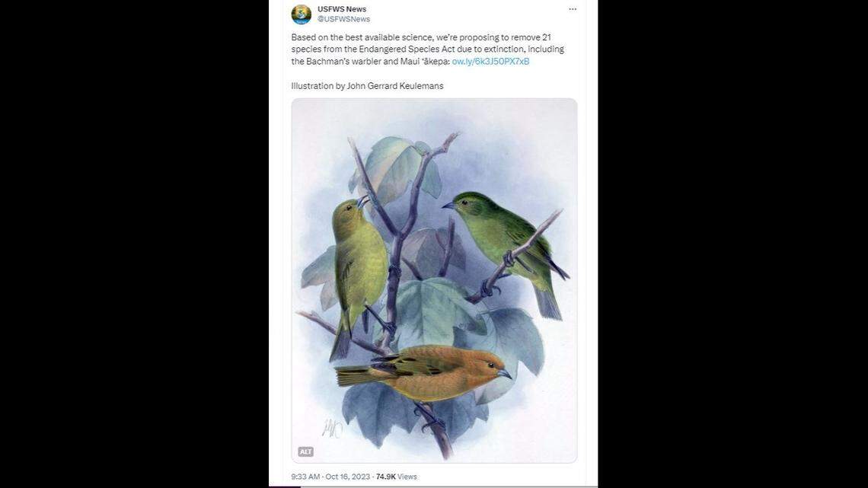
Task: Open the bird illustration full-size
Action: (434, 282)
